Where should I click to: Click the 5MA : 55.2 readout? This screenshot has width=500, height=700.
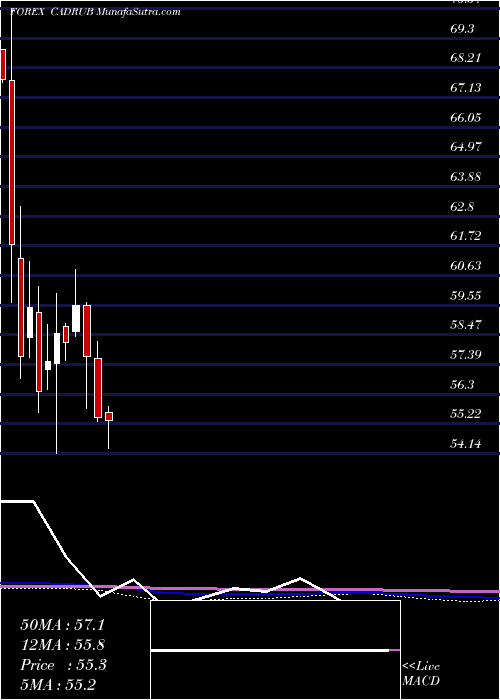click(58, 685)
